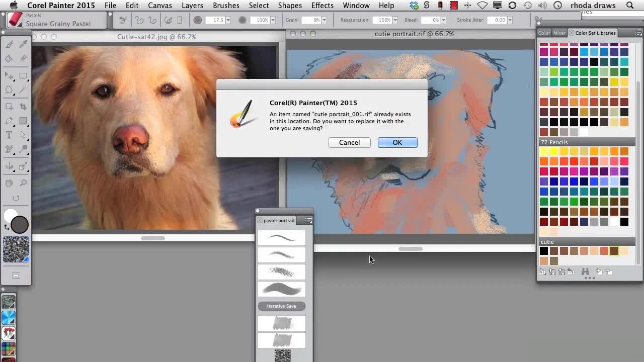Screen dimensions: 644x362
Task: Select the Eraser tool in the toolbox
Action: pos(23,59)
